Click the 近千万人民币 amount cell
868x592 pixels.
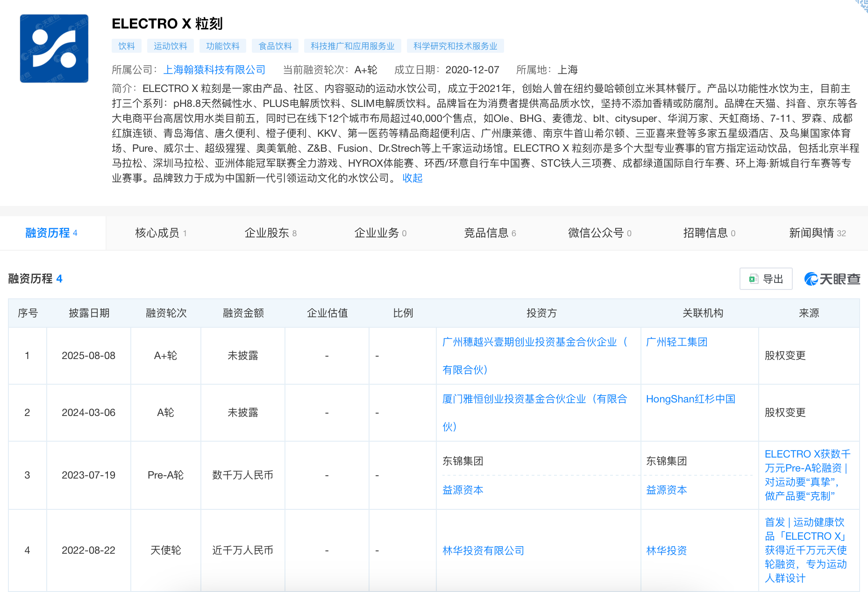pyautogui.click(x=243, y=550)
